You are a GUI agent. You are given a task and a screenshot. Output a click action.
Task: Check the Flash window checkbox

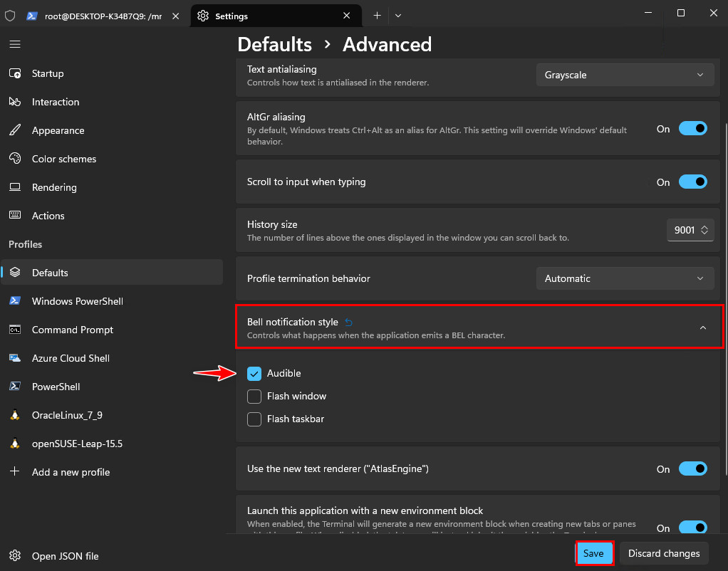pos(254,397)
